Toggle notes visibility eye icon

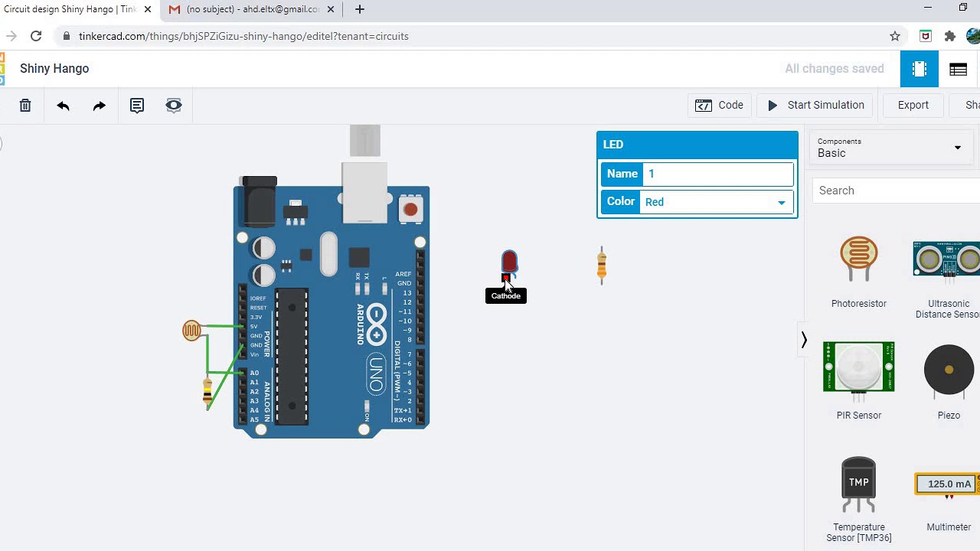coord(174,106)
